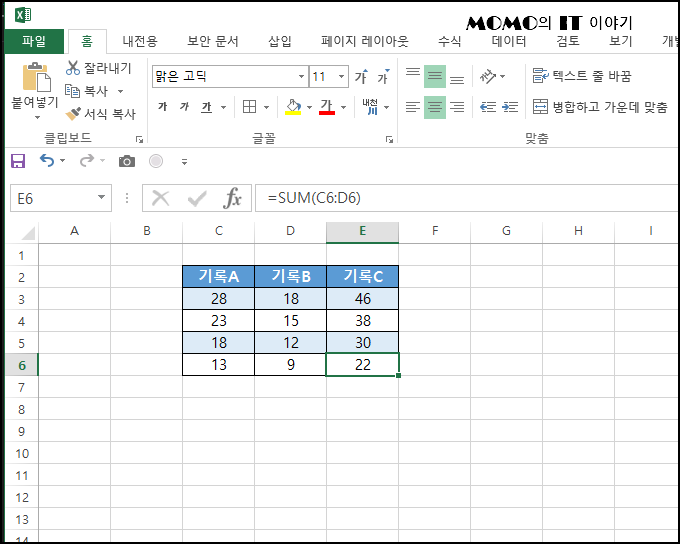Viewport: 680px width, 544px height.
Task: Open the fill color dropdown arrow
Action: [x=309, y=107]
